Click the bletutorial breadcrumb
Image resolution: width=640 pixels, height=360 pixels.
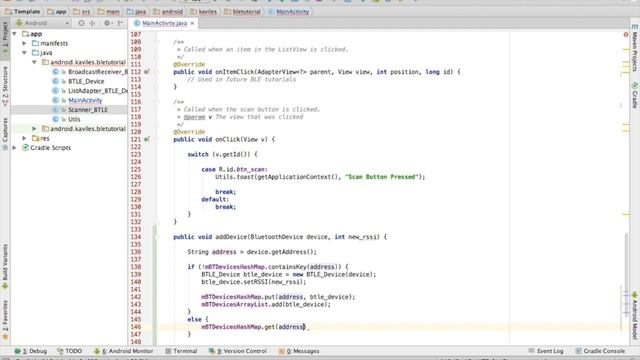(x=242, y=11)
